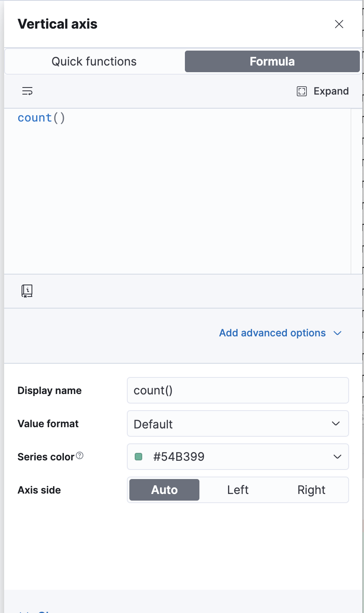The height and width of the screenshot is (613, 364).
Task: Close the Vertical axis panel
Action: pyautogui.click(x=339, y=24)
